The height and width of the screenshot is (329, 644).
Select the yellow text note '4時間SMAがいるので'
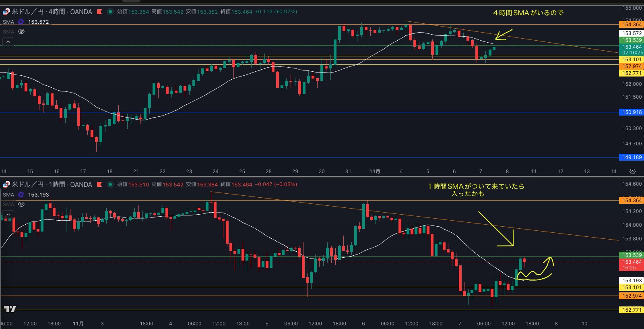pos(528,13)
